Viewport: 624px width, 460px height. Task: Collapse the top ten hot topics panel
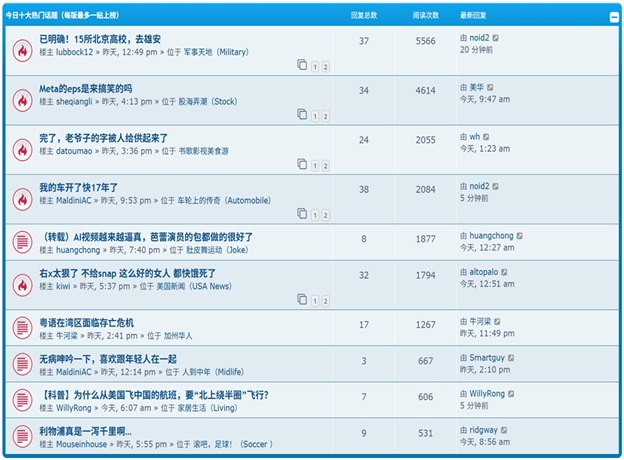(613, 17)
